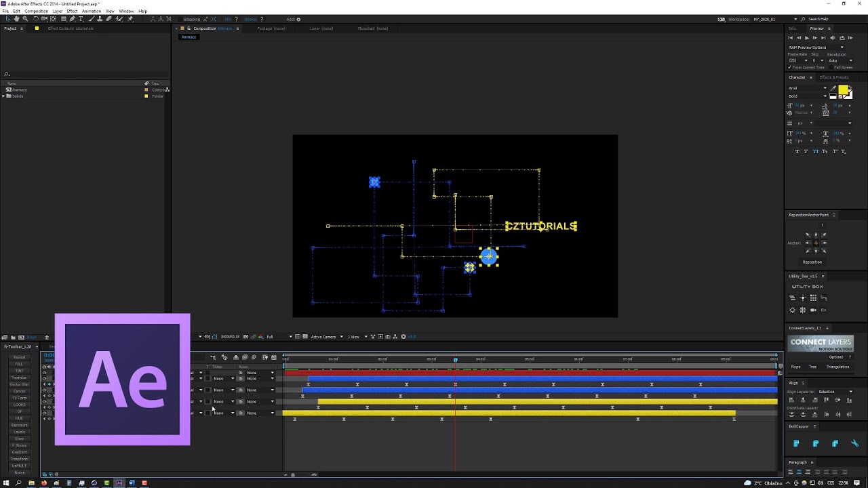This screenshot has width=868, height=488.
Task: Toggle the Fill option in toolbar
Action: coord(228,19)
